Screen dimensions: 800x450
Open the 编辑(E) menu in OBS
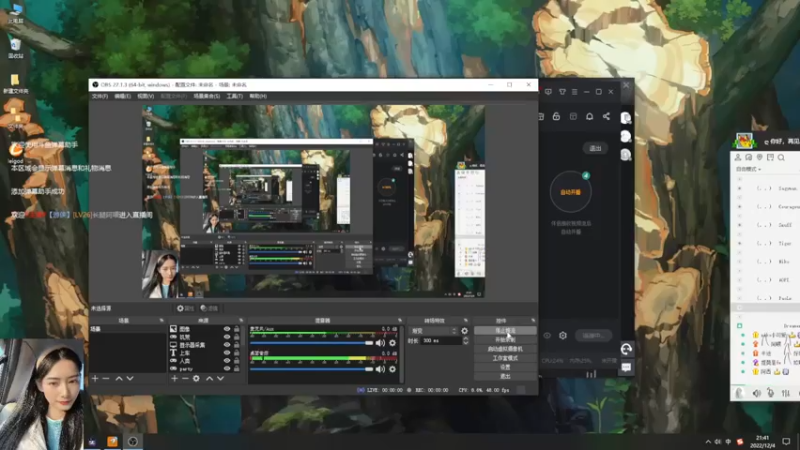click(122, 96)
